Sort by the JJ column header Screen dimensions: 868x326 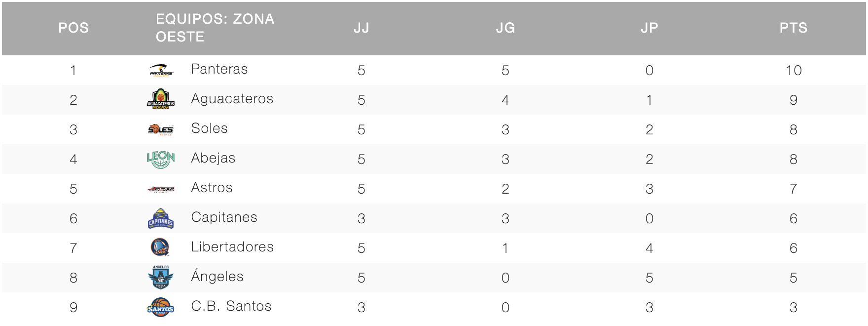point(362,28)
